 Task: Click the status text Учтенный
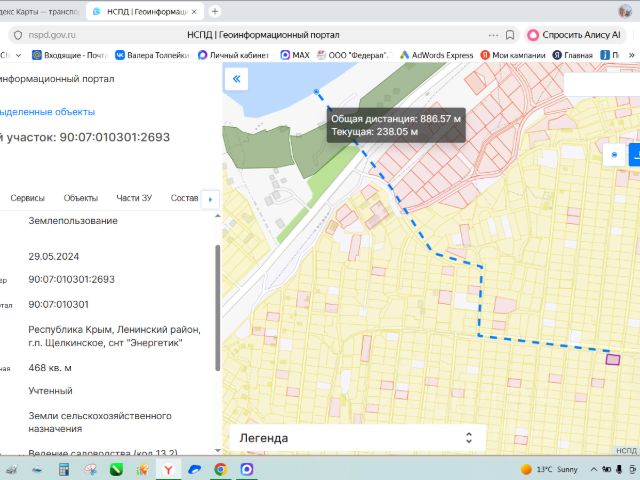[50, 391]
